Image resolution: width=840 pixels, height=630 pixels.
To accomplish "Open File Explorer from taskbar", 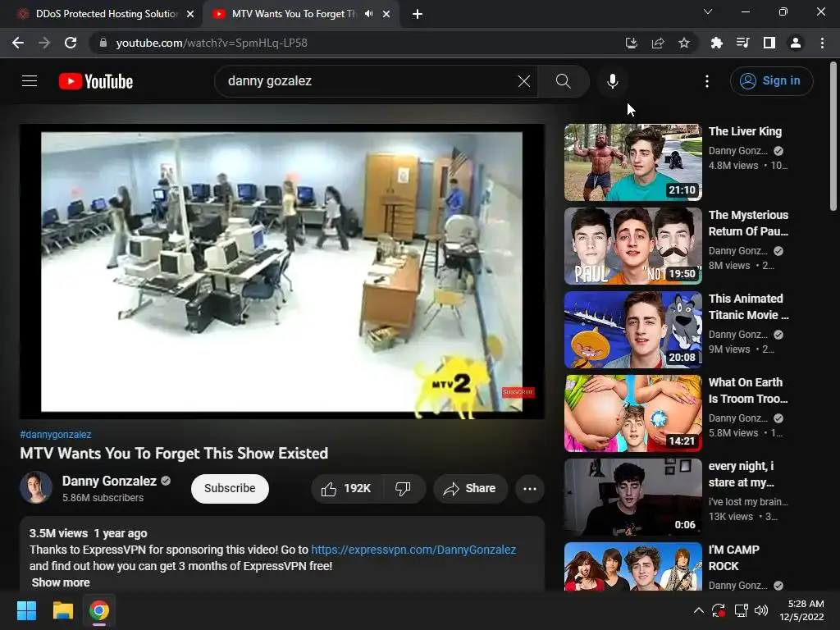I will (x=62, y=610).
